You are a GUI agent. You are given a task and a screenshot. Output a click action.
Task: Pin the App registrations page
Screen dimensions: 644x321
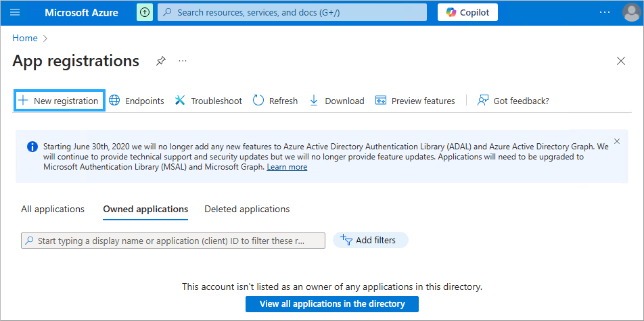(160, 61)
